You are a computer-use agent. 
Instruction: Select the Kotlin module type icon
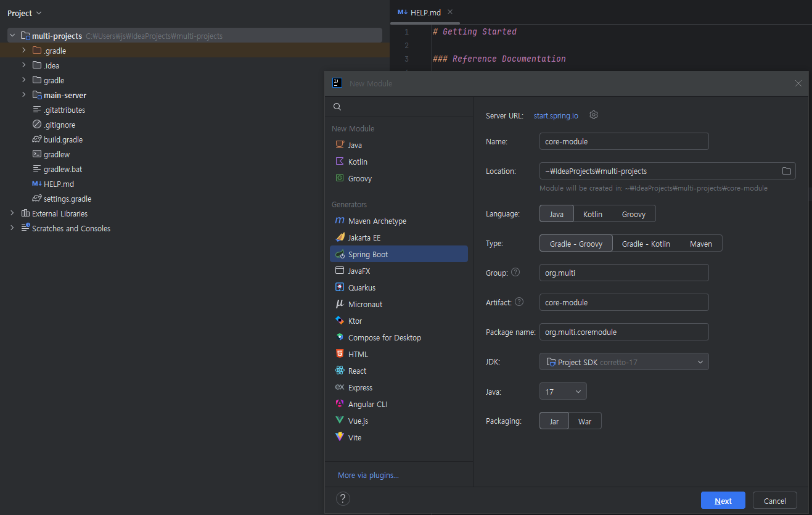click(339, 162)
